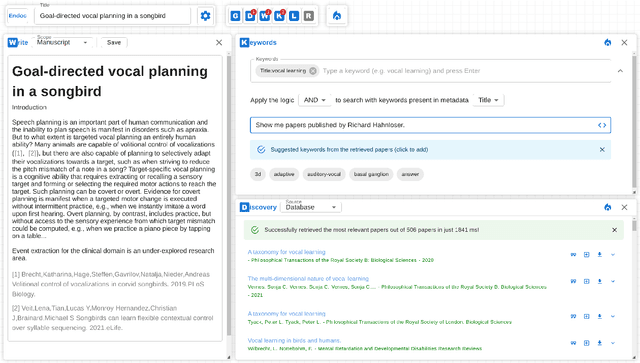Click the Keywords panel vertical scrollbar

[x=634, y=122]
